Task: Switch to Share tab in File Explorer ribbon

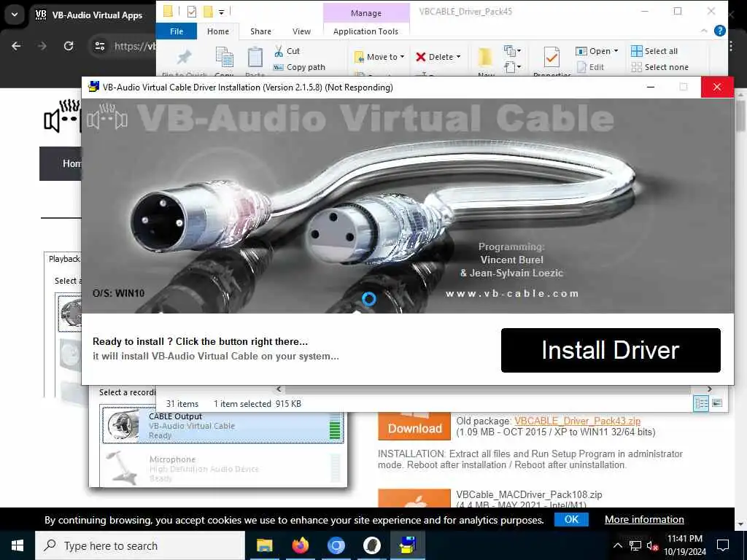Action: [260, 31]
